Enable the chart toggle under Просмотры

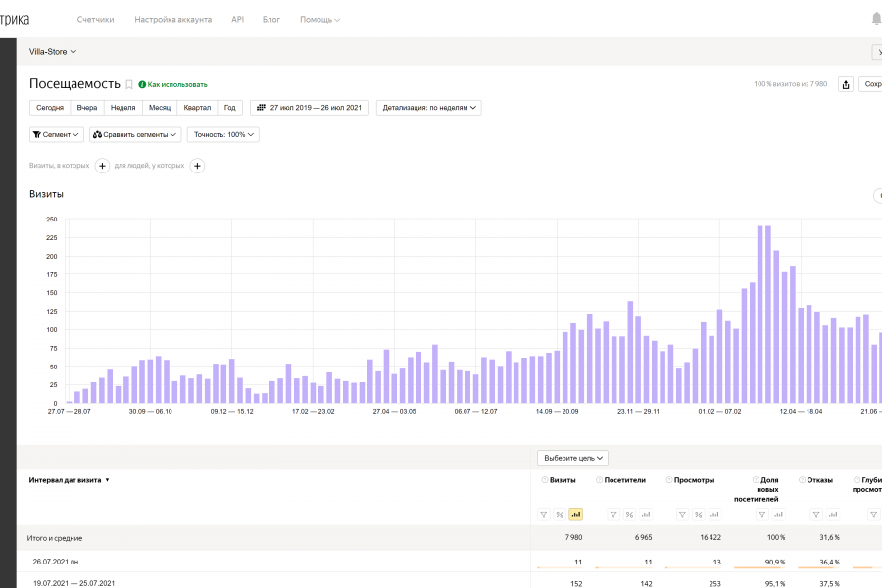pyautogui.click(x=714, y=514)
